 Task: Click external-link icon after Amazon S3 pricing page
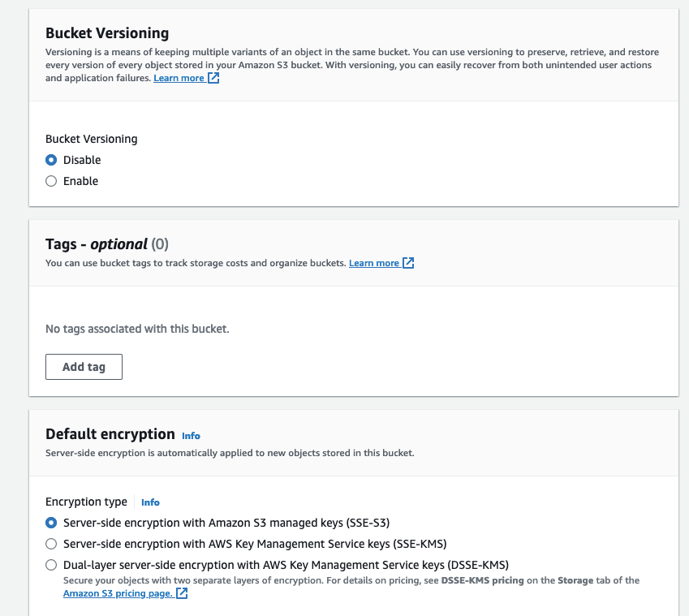pos(182,593)
